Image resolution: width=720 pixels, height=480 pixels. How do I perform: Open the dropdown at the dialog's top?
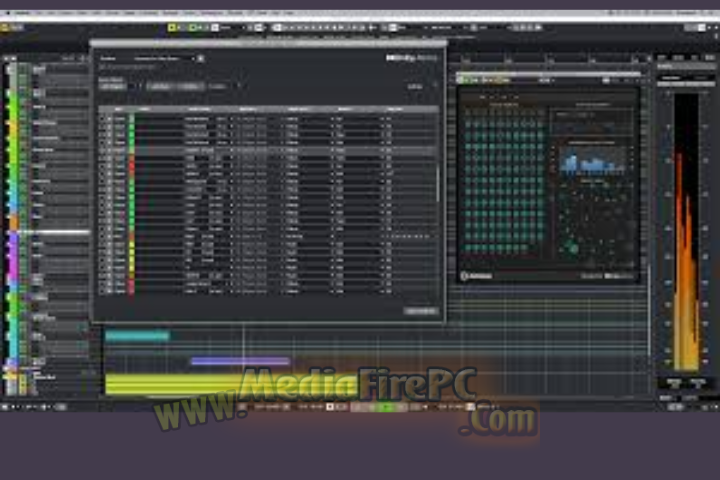[164, 59]
